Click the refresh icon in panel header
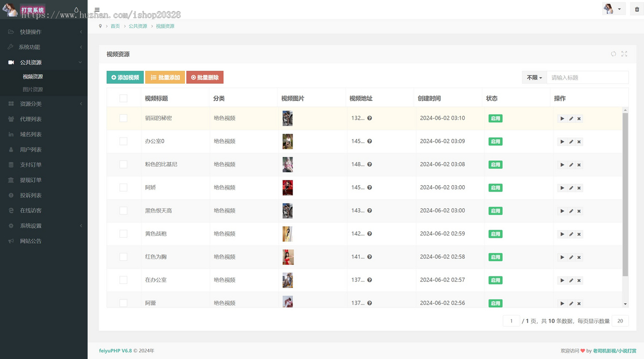 tap(613, 54)
